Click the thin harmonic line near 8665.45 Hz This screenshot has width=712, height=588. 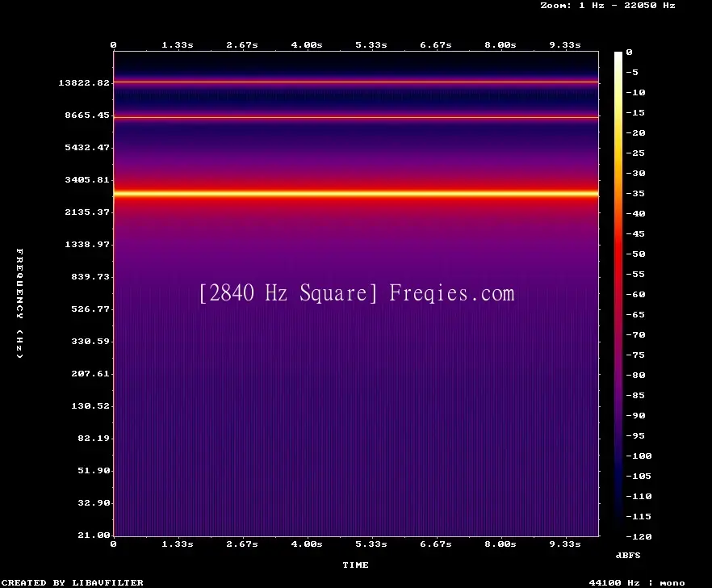pos(356,117)
